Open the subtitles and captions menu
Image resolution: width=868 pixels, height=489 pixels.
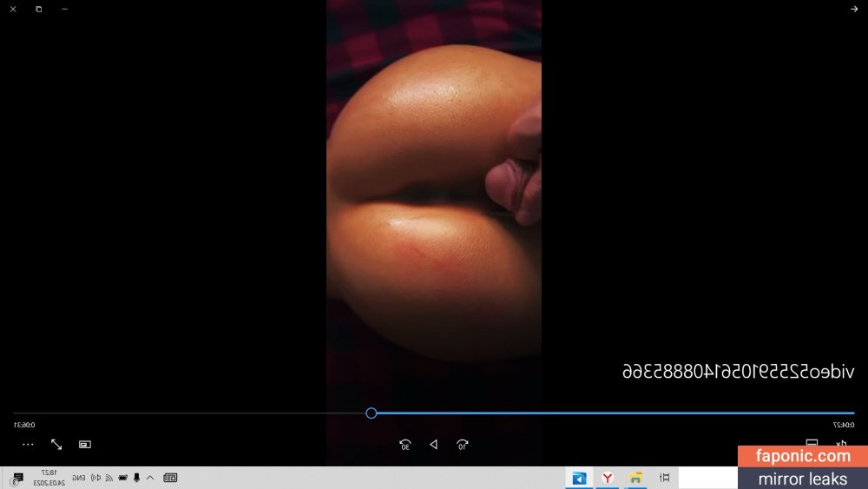[812, 444]
